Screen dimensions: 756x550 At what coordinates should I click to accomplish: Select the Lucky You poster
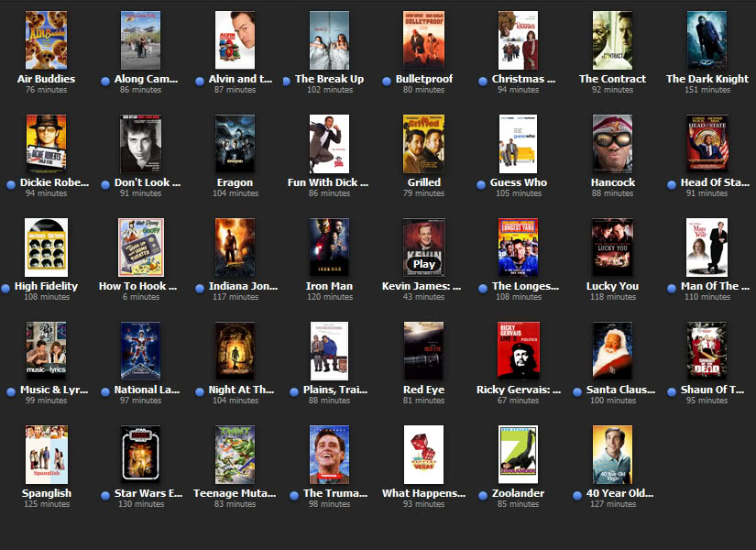click(x=612, y=247)
